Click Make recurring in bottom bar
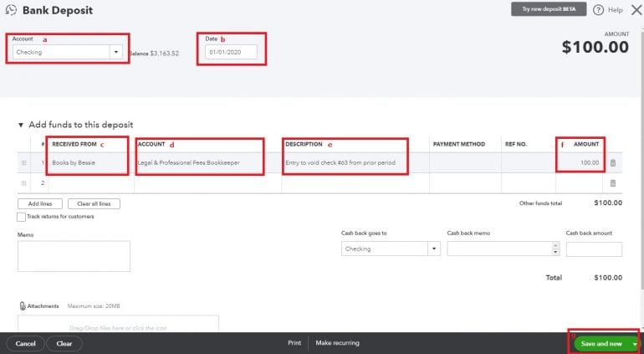The width and height of the screenshot is (644, 354). pos(338,343)
